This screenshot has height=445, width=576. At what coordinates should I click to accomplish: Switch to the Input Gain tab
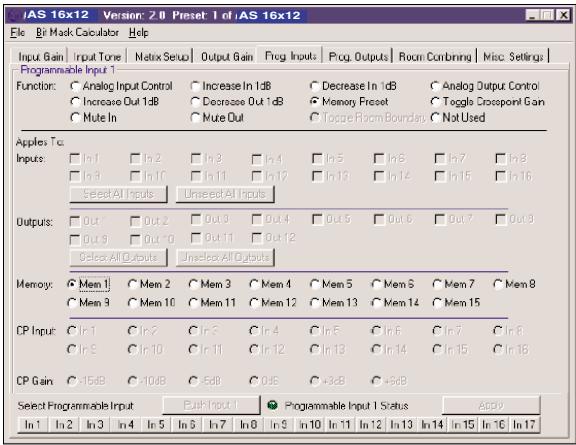click(x=40, y=57)
